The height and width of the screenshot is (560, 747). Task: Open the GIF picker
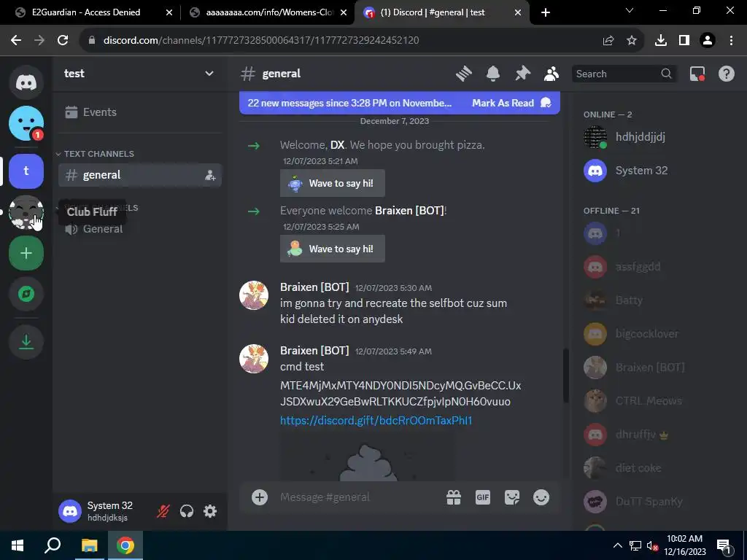pos(483,497)
